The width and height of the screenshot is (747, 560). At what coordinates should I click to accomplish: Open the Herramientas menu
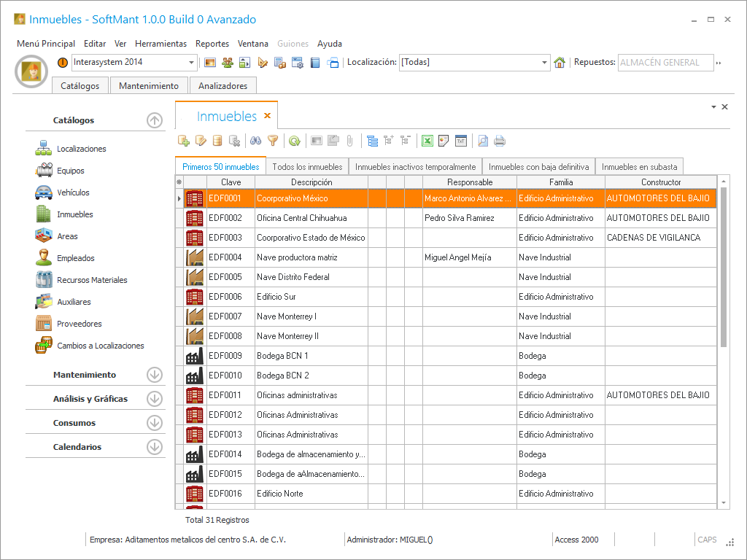pyautogui.click(x=160, y=44)
